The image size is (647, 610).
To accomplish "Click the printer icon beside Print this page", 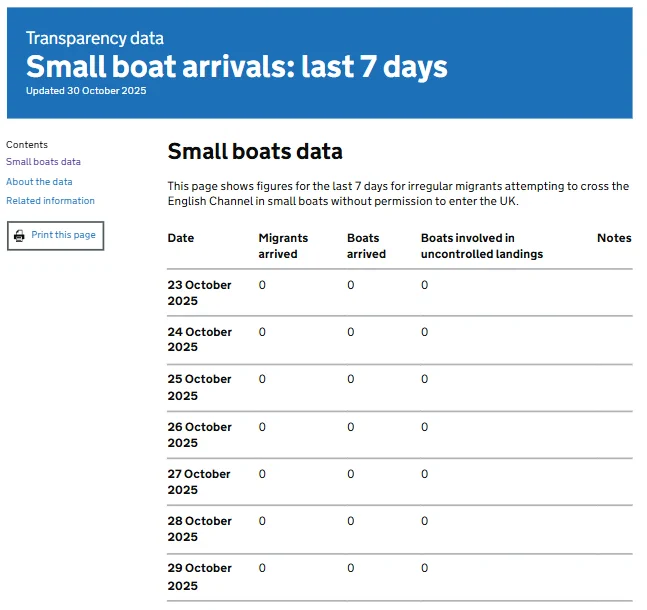I will coord(19,236).
